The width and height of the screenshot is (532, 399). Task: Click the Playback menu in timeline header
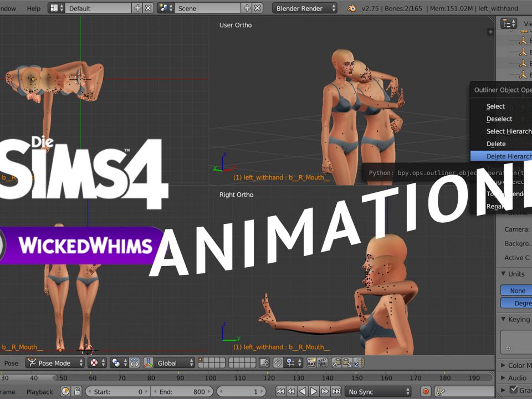click(39, 392)
